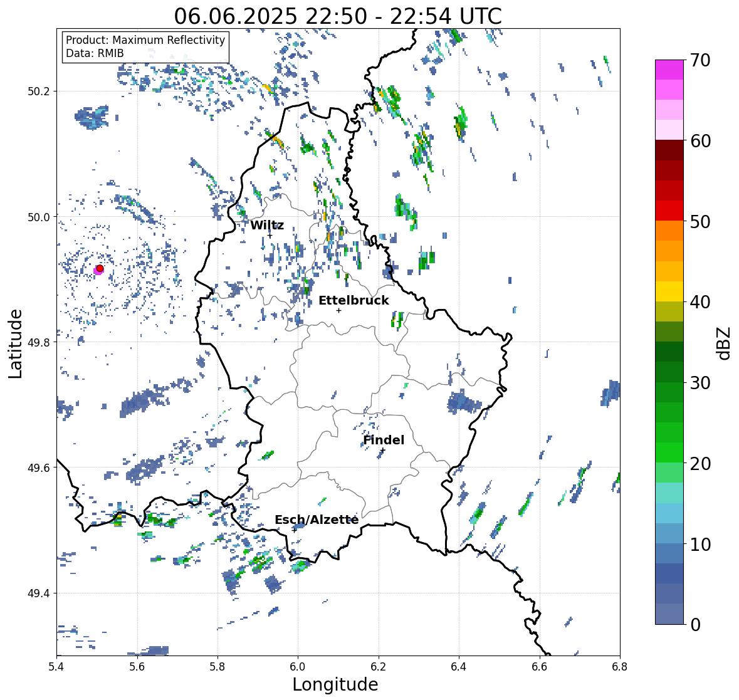Click the plus marker below the Findel label
Image resolution: width=739 pixels, height=700 pixels.
coord(383,451)
